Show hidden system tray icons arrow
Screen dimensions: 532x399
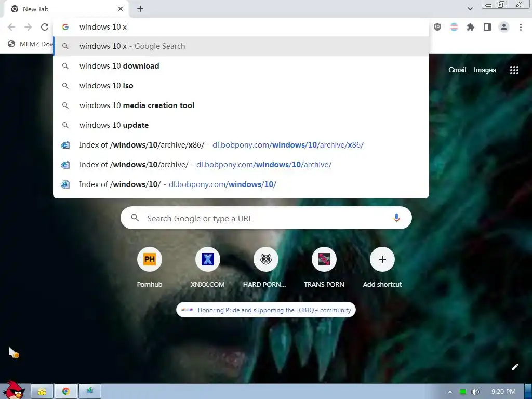(450, 392)
